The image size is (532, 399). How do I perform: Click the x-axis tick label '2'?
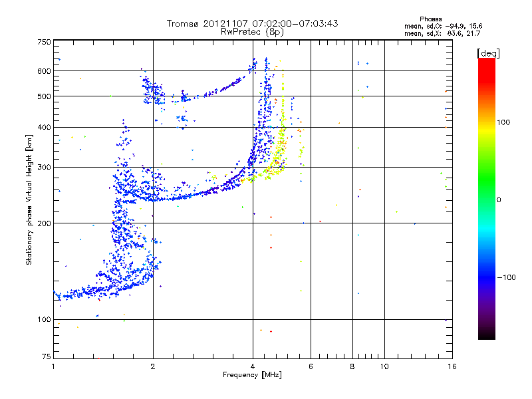(x=153, y=366)
